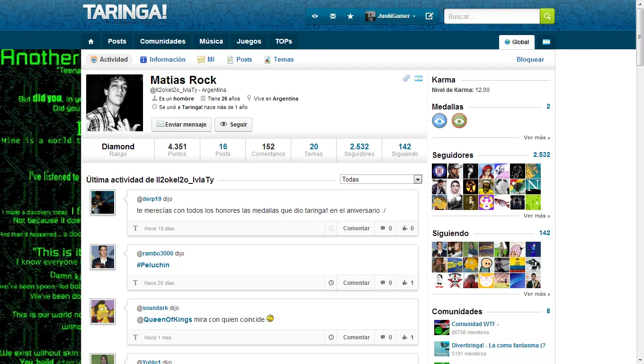Click the comment bubble count on soundark's post
The image size is (644, 364).
click(x=386, y=337)
